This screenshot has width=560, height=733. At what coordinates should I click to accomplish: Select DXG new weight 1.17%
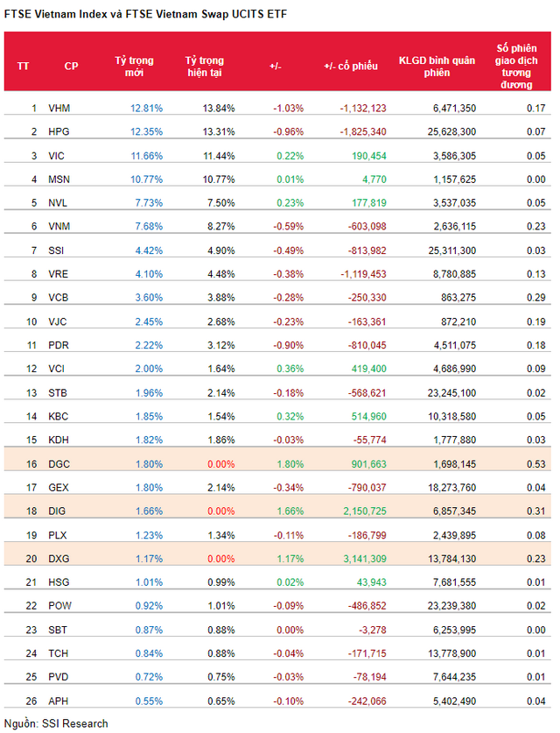point(149,559)
